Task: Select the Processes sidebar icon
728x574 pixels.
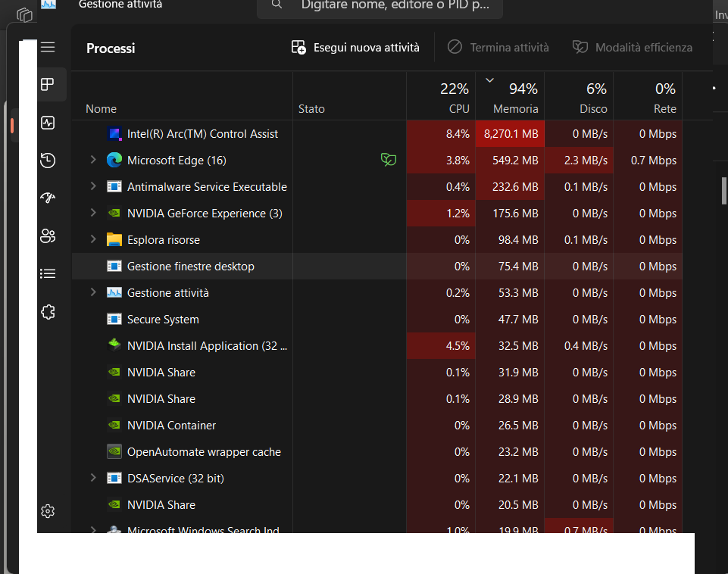Action: 48,85
